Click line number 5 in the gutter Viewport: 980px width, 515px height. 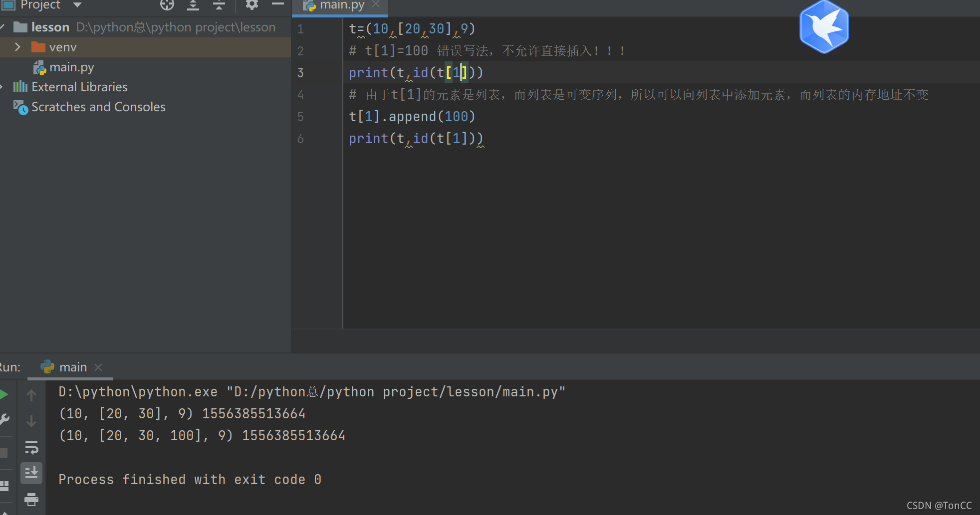300,117
